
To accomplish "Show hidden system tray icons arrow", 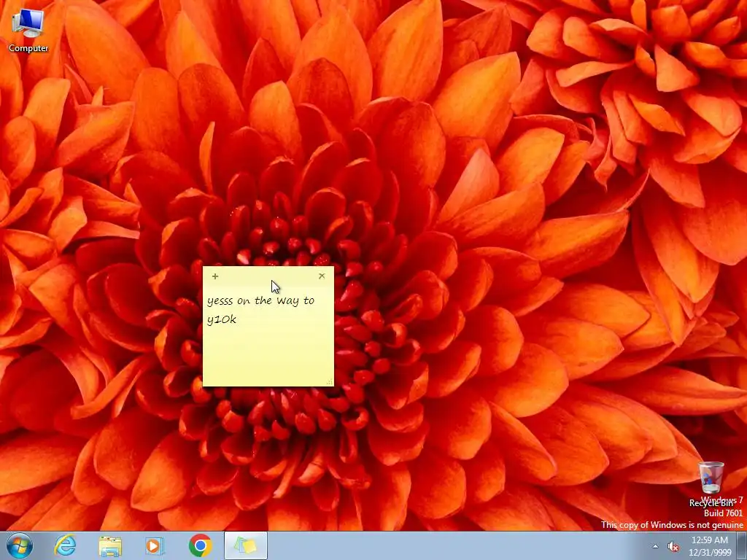I will (x=655, y=547).
